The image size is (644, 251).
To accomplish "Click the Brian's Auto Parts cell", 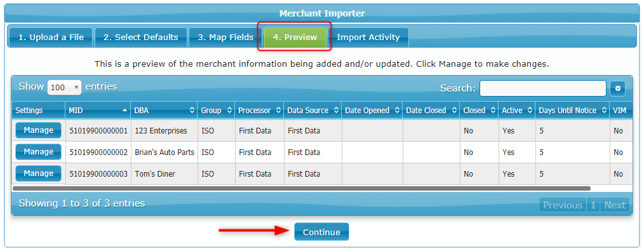I will coord(164,153).
